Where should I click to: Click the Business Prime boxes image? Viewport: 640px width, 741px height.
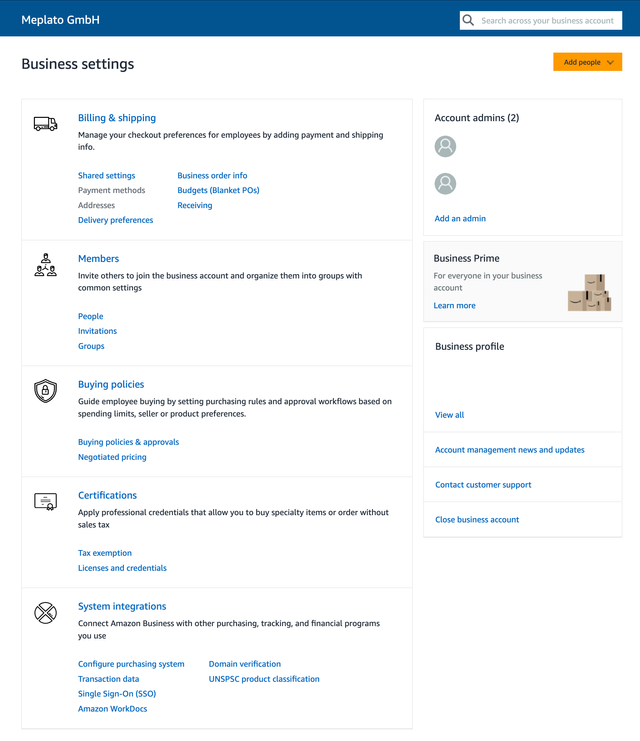point(589,291)
